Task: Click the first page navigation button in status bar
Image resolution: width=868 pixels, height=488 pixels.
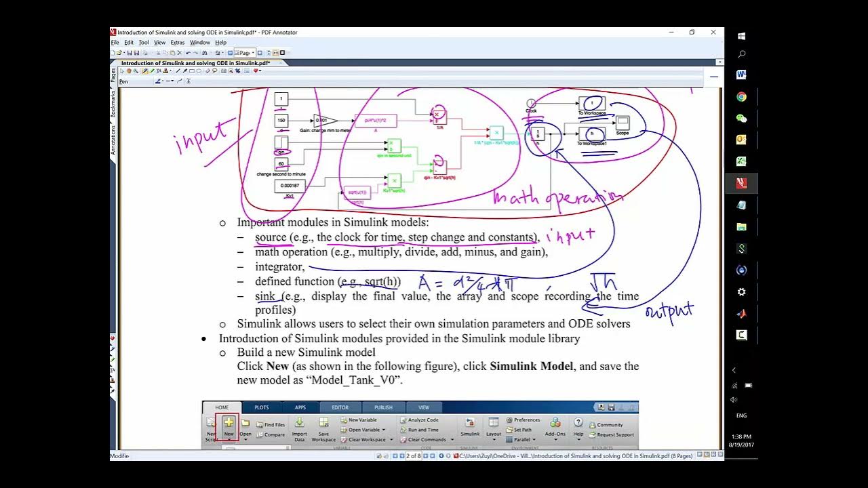Action: click(395, 456)
